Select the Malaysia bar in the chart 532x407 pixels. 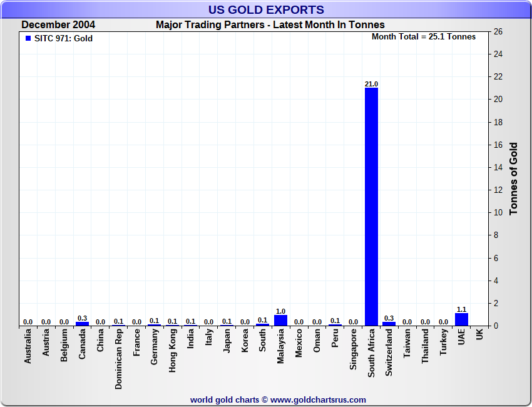coord(280,320)
